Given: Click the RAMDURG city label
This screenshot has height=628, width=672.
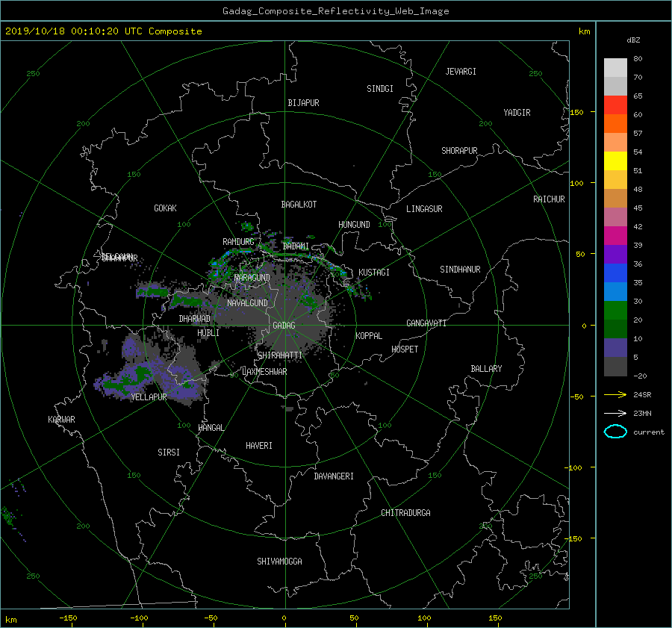Looking at the screenshot, I should pyautogui.click(x=238, y=242).
